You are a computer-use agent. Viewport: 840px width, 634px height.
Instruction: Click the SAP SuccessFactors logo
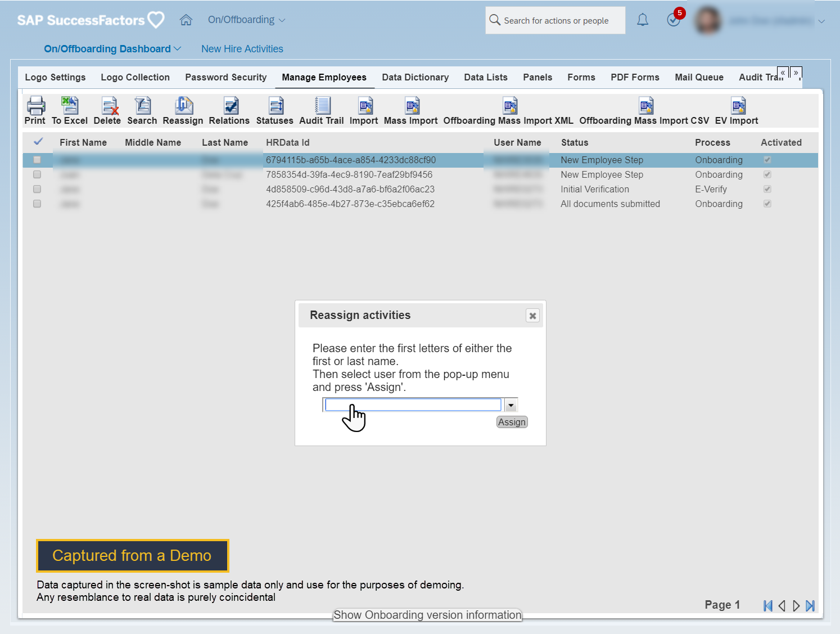click(91, 20)
